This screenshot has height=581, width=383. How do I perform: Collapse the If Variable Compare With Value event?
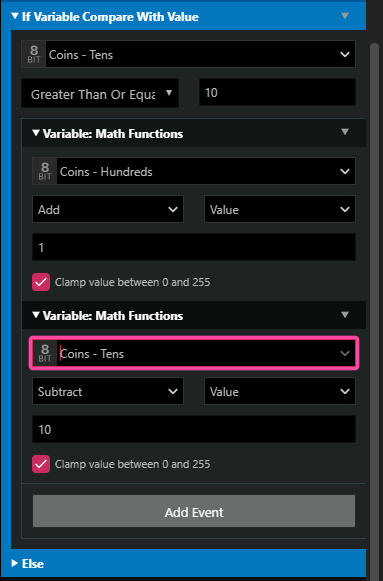(x=15, y=16)
